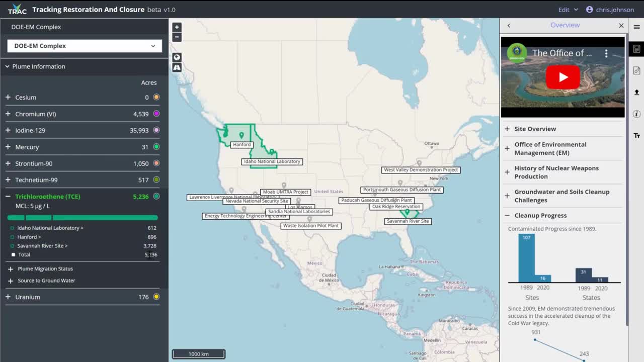Click the Moab UMTRA Project label
644x362 pixels.
pos(285,192)
